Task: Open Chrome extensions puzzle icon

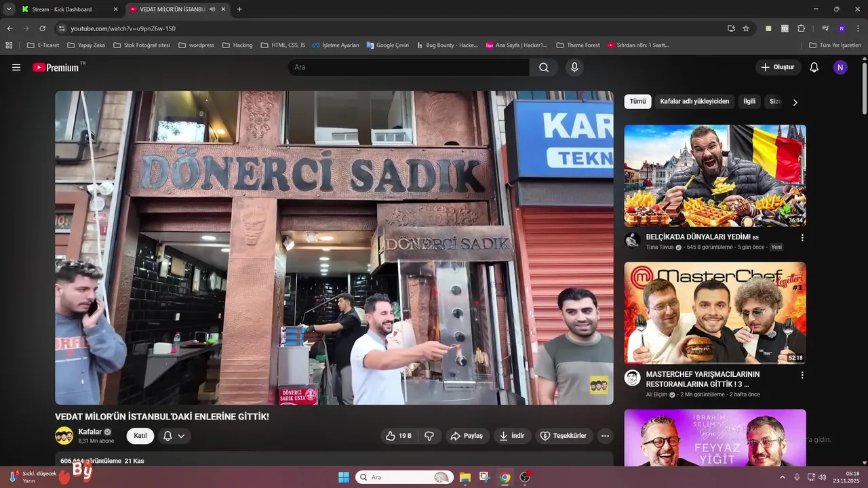Action: pyautogui.click(x=801, y=28)
